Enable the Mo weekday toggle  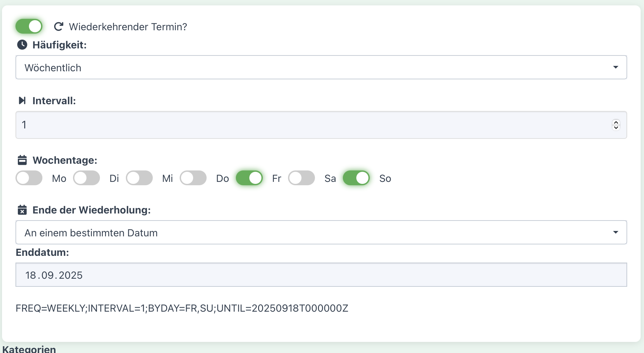29,178
